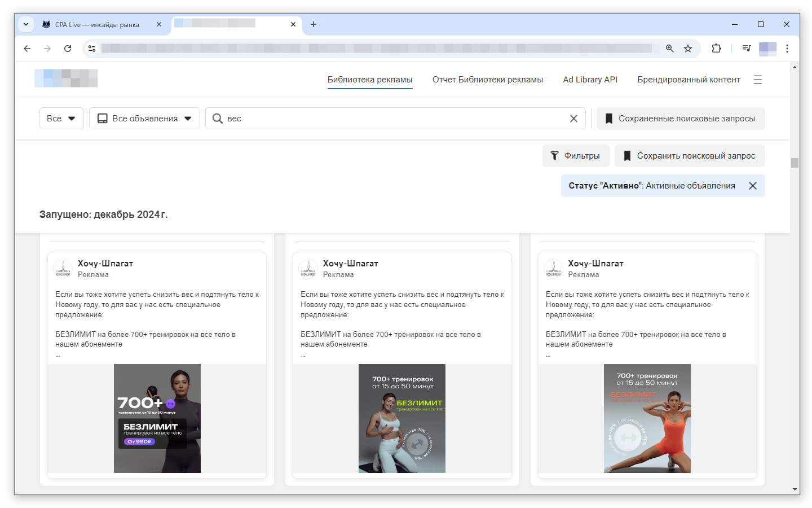
Task: Click scrollbar down arrow
Action: coord(795,489)
